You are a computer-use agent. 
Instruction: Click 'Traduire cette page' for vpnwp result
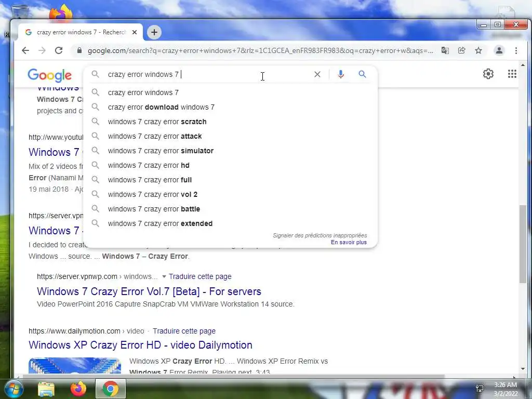point(200,276)
